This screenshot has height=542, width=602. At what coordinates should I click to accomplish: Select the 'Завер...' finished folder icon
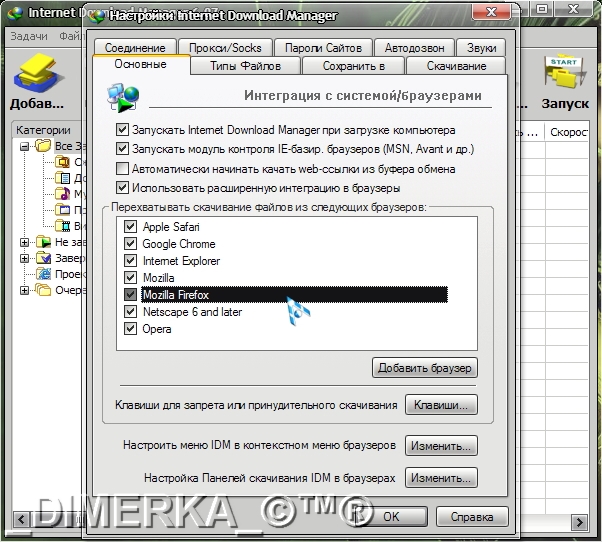pos(42,258)
